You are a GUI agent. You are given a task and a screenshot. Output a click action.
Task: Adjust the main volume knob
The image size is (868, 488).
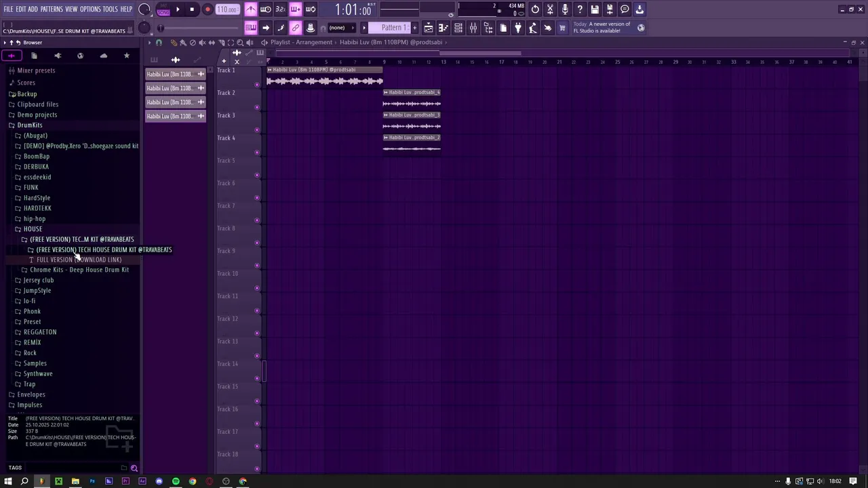(x=144, y=9)
